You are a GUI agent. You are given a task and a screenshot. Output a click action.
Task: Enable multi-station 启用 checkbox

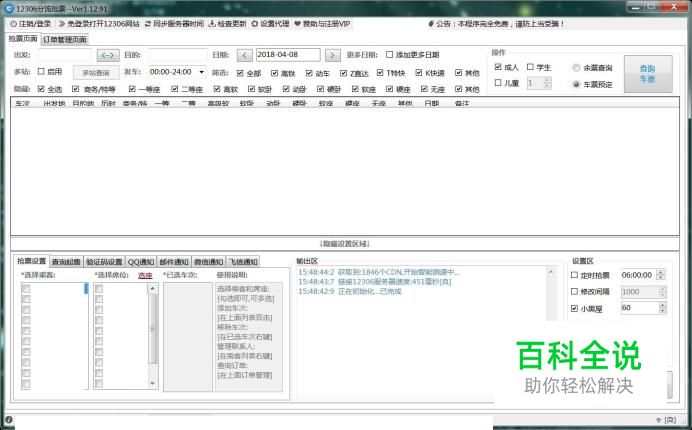41,72
